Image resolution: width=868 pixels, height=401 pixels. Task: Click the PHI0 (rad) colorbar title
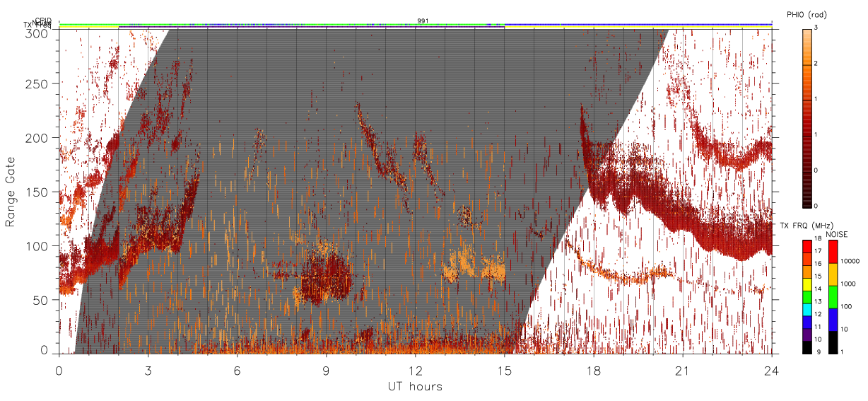coord(807,15)
